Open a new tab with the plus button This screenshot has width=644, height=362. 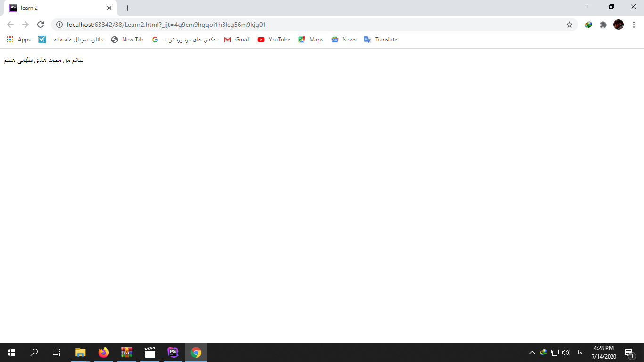pyautogui.click(x=127, y=8)
